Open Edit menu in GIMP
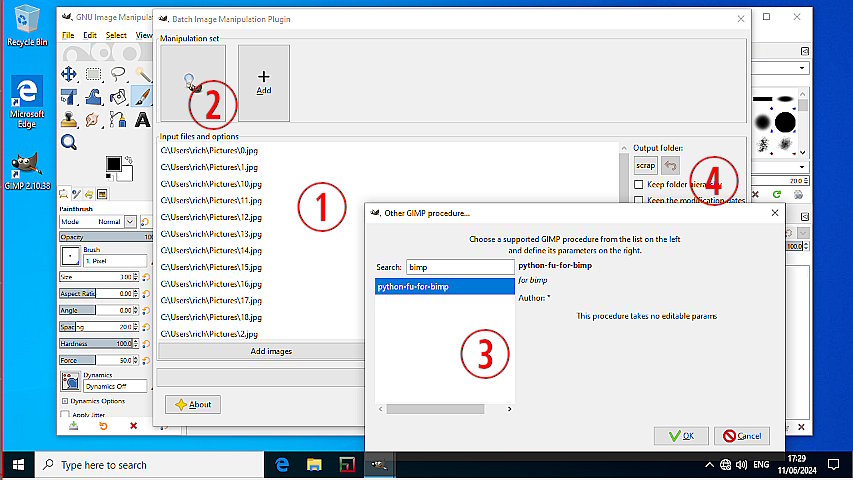The image size is (853, 480). point(90,35)
